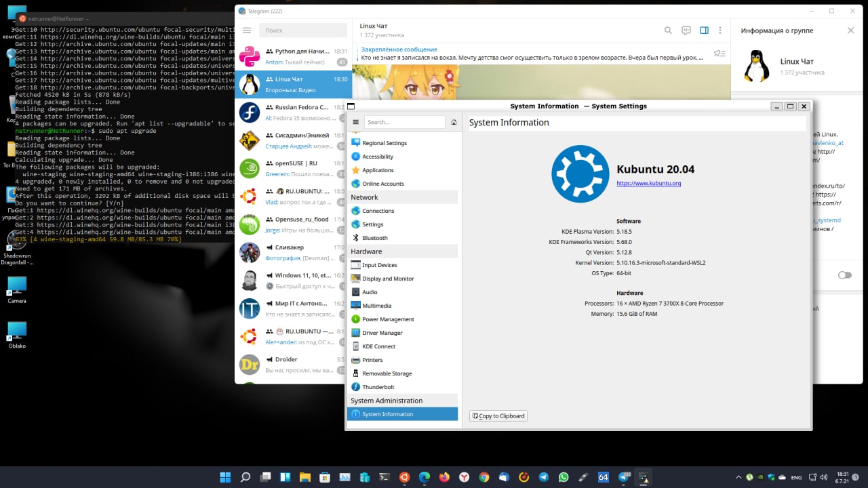Open Removable Storage settings
Screen dimensions: 868x488
pyautogui.click(x=403, y=373)
